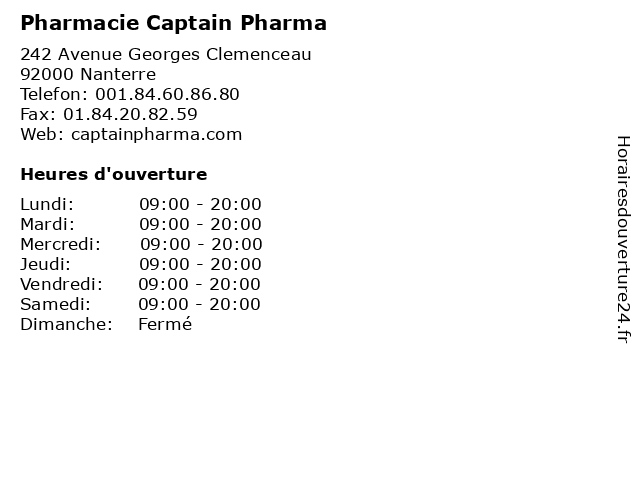Click the address 242 Avenue Georges Clemenceau

coord(166,54)
